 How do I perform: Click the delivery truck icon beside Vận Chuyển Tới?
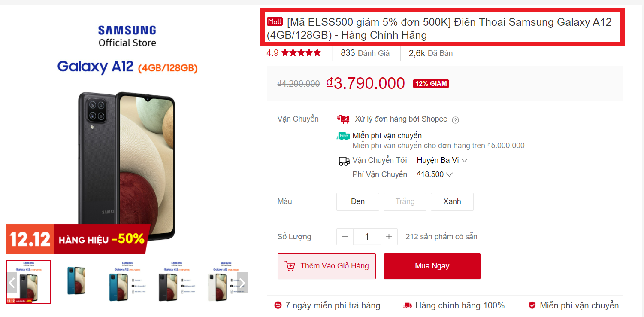tap(344, 161)
